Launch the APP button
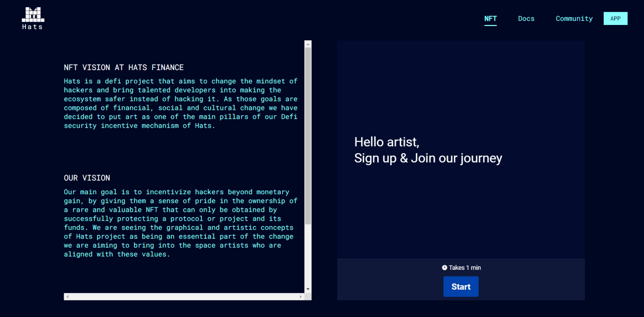 615,19
